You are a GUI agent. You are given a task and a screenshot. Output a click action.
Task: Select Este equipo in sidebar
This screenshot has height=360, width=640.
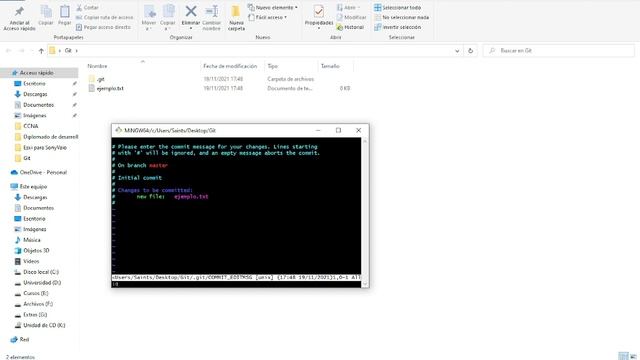(x=33, y=187)
